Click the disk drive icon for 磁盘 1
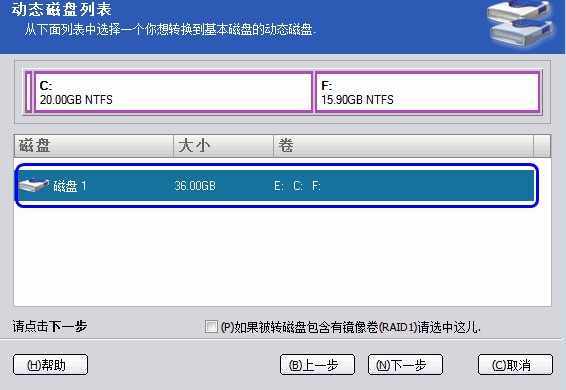The width and height of the screenshot is (566, 390). (34, 185)
